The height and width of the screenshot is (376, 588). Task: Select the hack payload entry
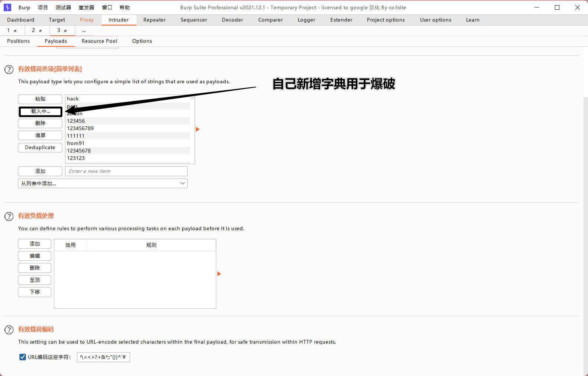click(128, 99)
